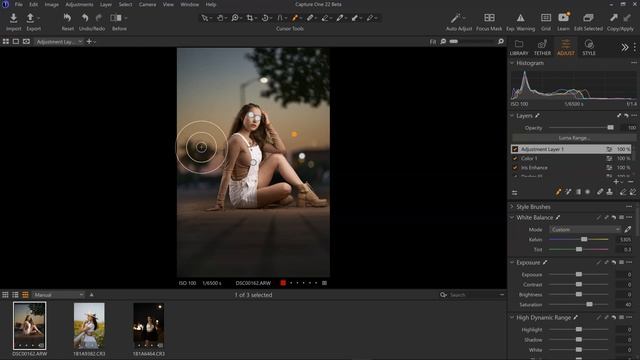Open the Manual sort dropdown in browser
The image size is (640, 360).
pos(58,295)
